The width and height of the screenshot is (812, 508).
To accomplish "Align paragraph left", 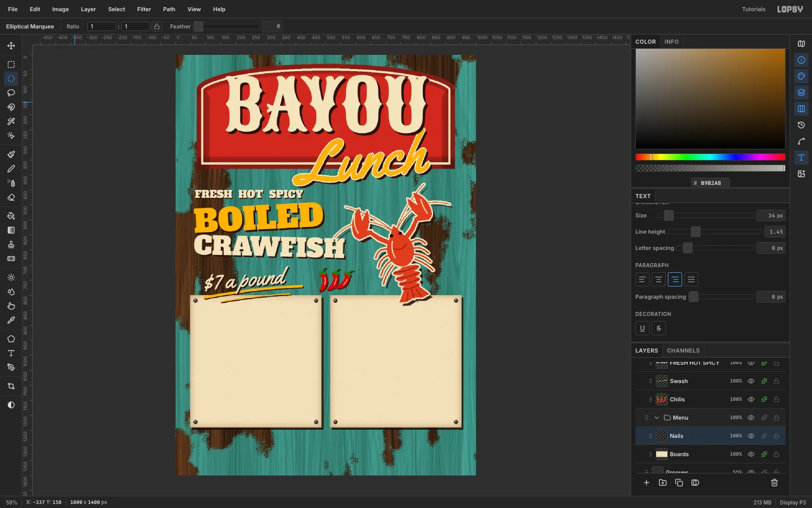I will tap(642, 279).
